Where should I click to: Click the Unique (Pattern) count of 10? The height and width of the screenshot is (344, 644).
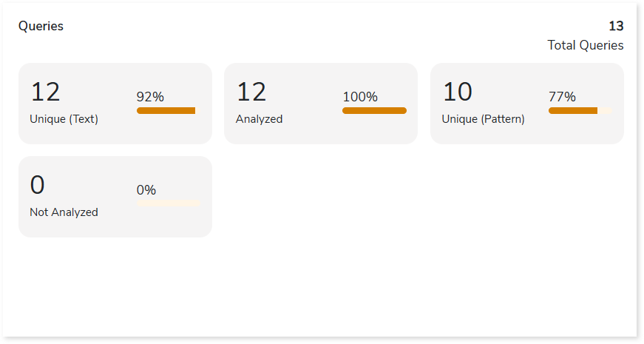pyautogui.click(x=458, y=92)
